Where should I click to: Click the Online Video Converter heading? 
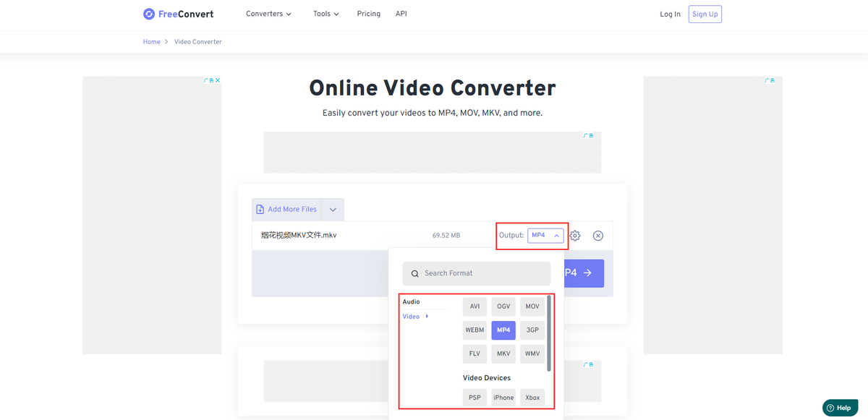click(433, 88)
